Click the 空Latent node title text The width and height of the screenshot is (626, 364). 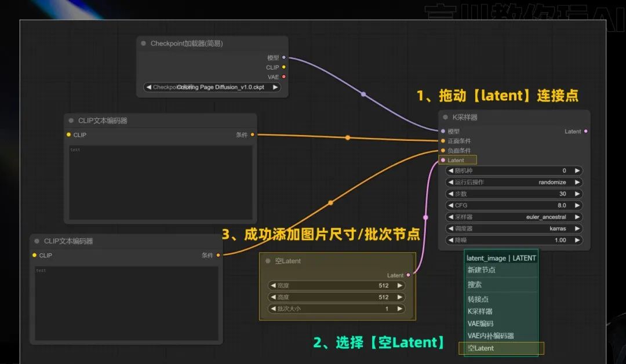pyautogui.click(x=287, y=261)
